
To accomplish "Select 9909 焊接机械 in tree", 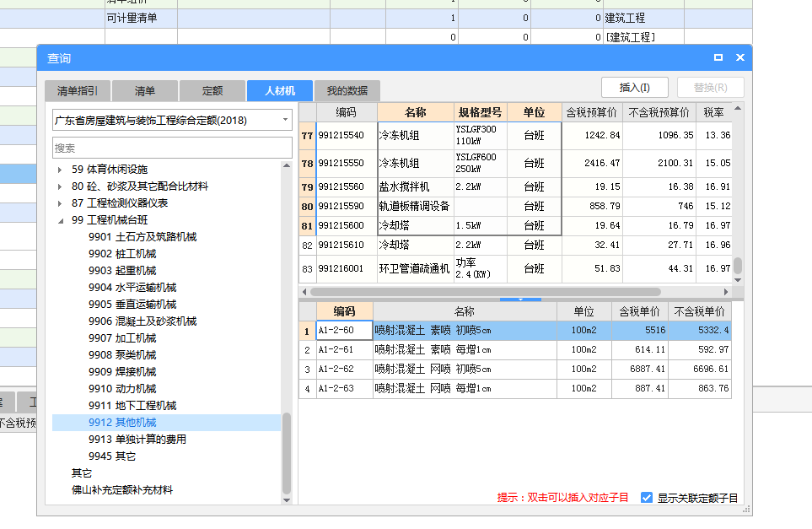I will point(122,371).
